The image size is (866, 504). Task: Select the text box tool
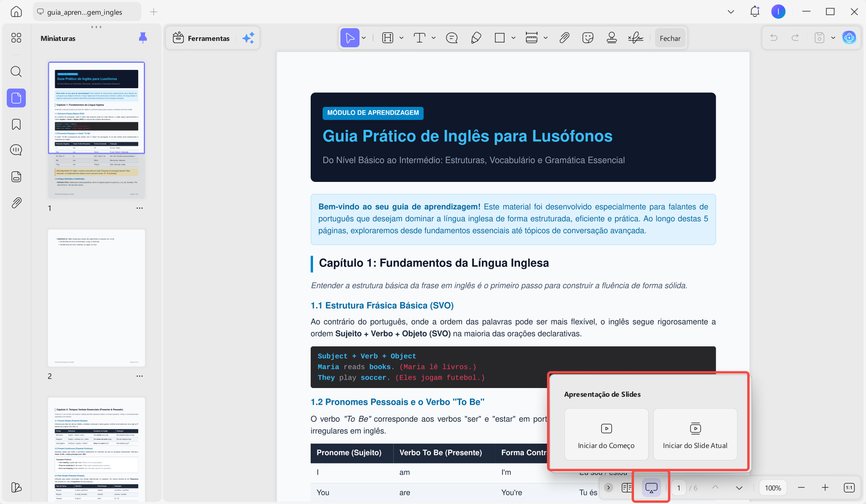pyautogui.click(x=420, y=38)
